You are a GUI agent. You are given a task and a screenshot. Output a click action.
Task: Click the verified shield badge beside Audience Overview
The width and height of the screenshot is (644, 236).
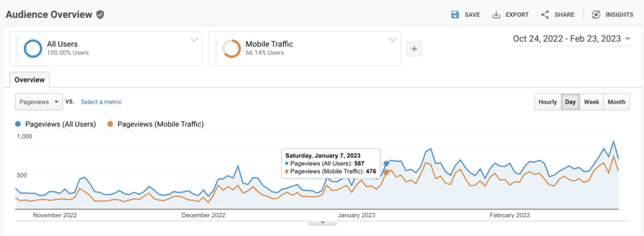[100, 15]
